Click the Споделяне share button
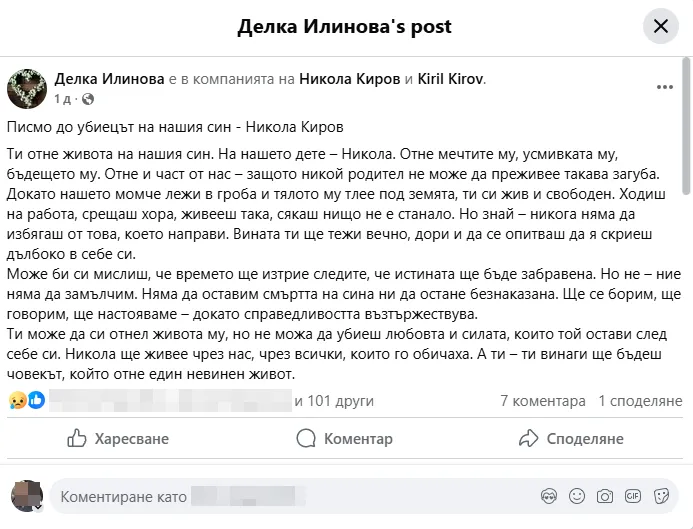This screenshot has height=529, width=693. pos(571,438)
